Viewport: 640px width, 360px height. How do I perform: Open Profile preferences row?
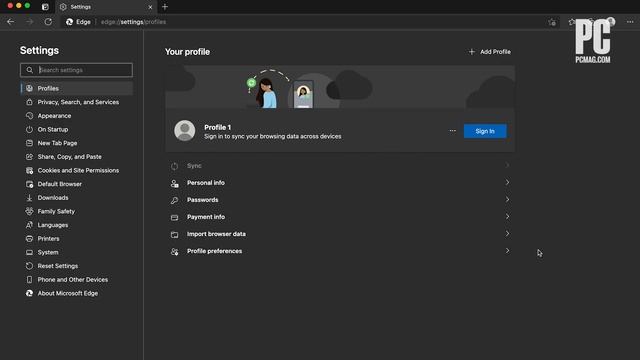[340, 251]
